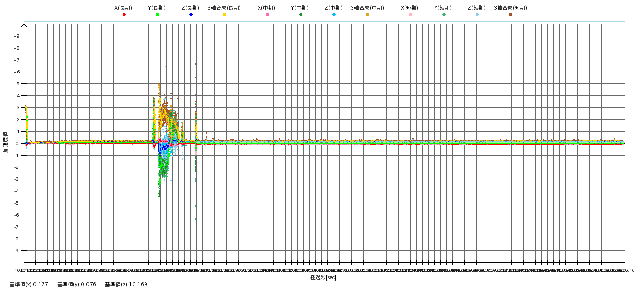
Task: Click the orange 3軸合成(中期) legend marker
Action: point(367,15)
